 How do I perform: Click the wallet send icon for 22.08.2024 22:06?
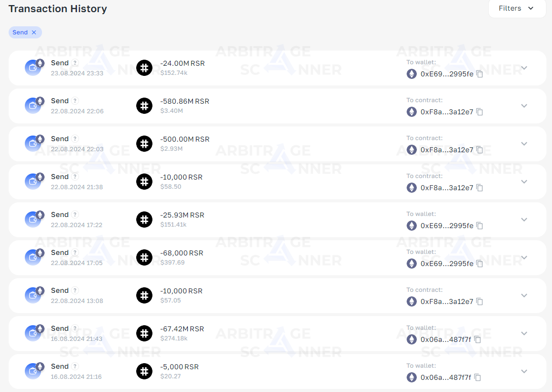tap(33, 106)
